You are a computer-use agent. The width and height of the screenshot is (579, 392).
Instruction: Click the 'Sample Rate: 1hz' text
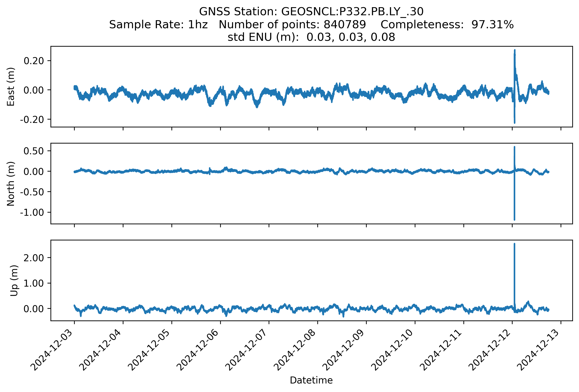pyautogui.click(x=158, y=25)
